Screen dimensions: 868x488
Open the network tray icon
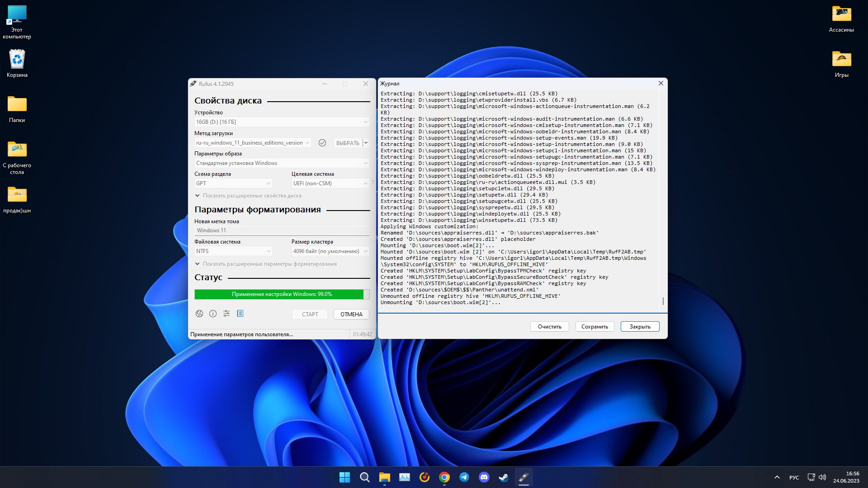(811, 477)
